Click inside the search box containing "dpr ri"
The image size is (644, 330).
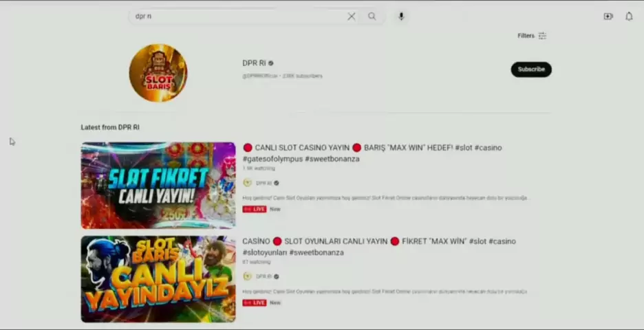click(x=234, y=16)
